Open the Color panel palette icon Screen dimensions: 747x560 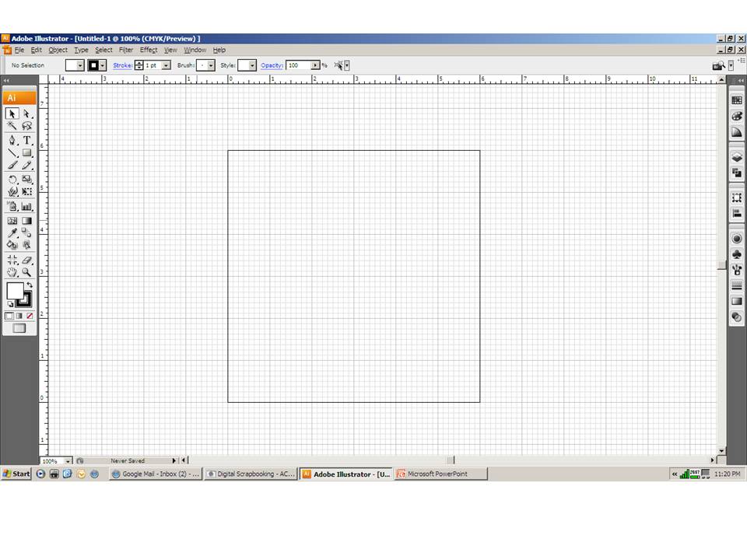737,116
